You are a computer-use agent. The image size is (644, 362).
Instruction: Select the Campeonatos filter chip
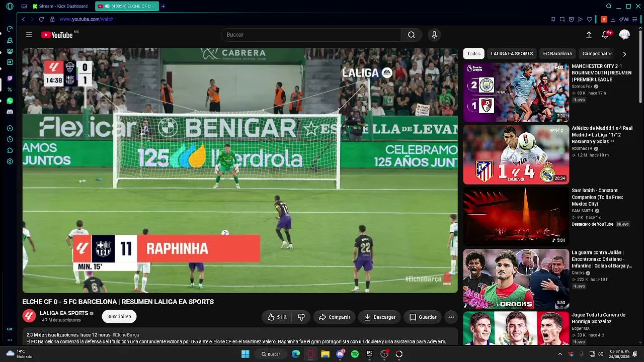coord(597,53)
